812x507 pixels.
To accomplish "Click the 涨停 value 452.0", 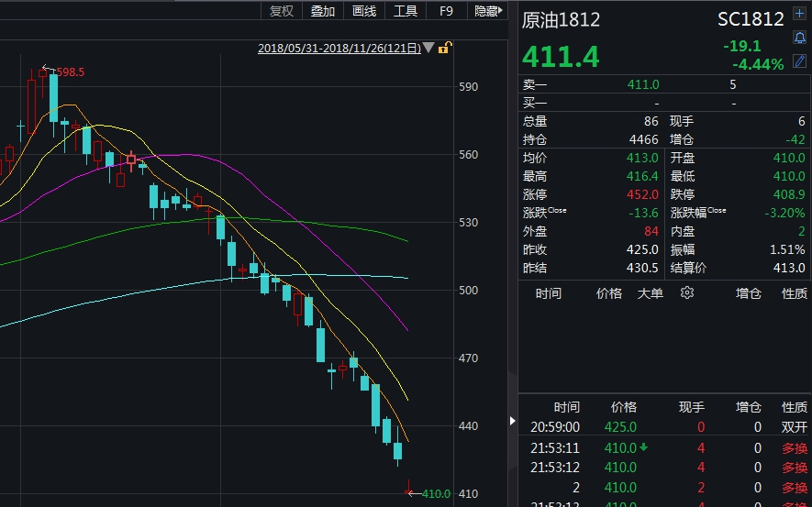I will [x=642, y=194].
